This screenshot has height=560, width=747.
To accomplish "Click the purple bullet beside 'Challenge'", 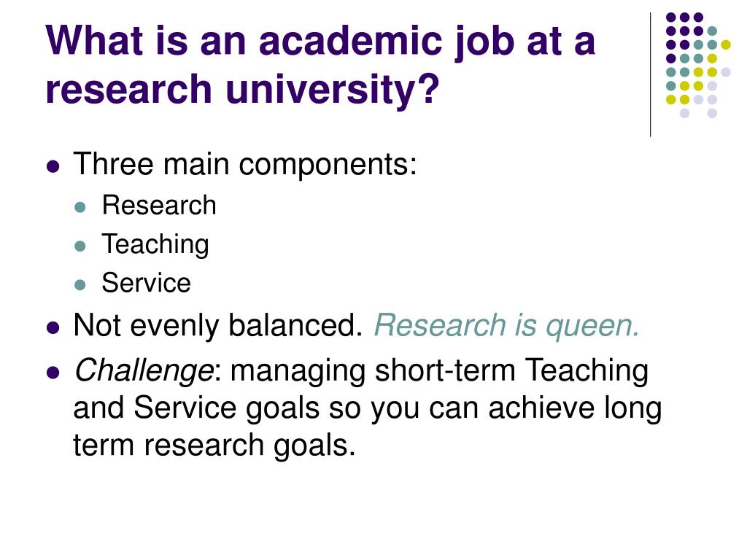I will pyautogui.click(x=53, y=373).
